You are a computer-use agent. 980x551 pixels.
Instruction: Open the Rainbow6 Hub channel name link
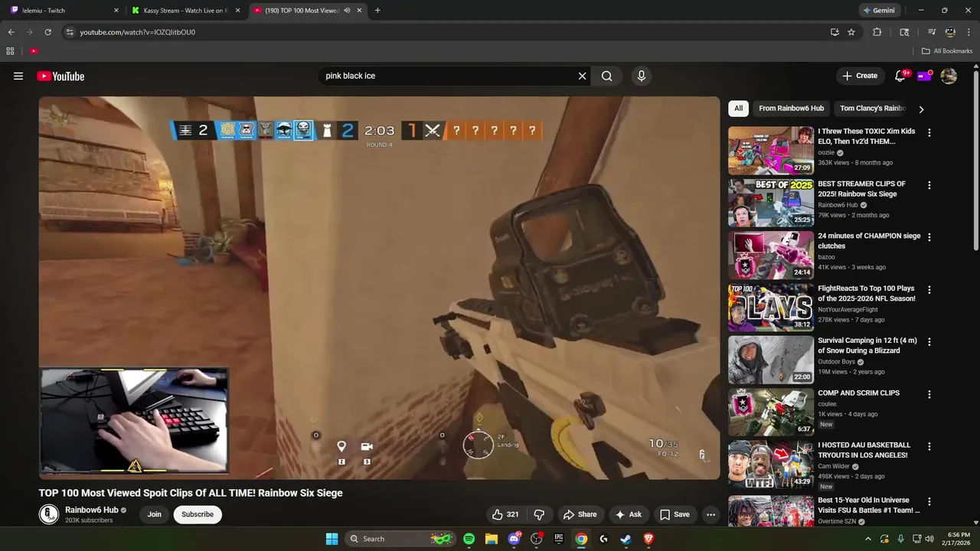[92, 510]
